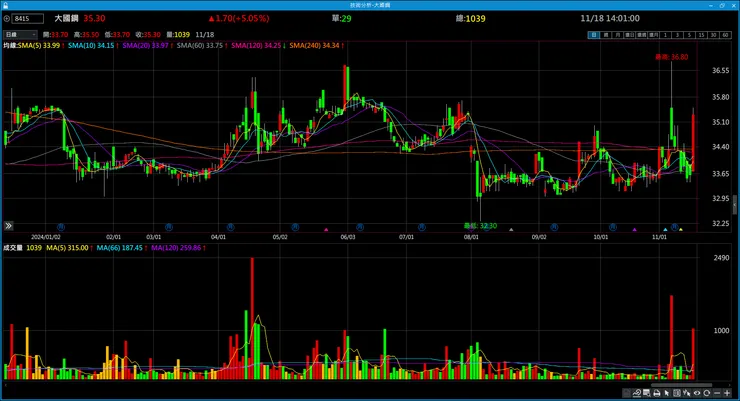This screenshot has width=740, height=401.
Task: Click the volume MA(120) 259.86 label
Action: (x=178, y=248)
